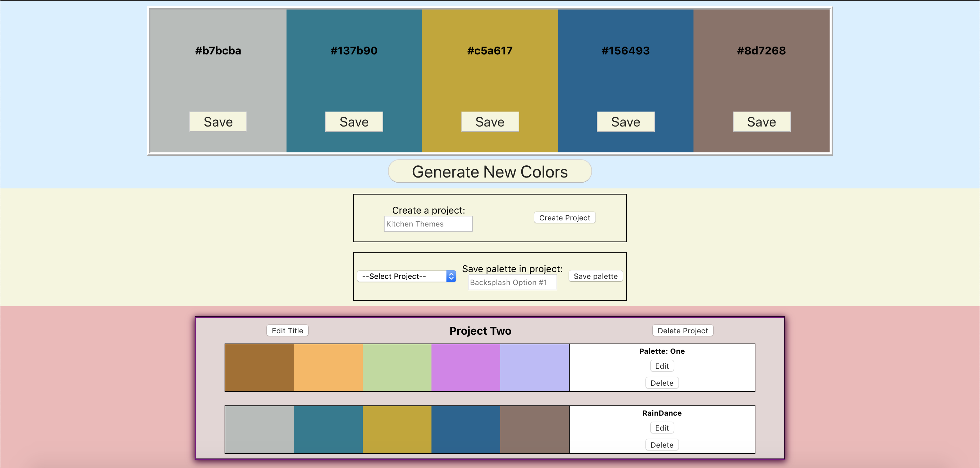Screen dimensions: 980x468
Task: Edit the RainDance palette
Action: (661, 428)
